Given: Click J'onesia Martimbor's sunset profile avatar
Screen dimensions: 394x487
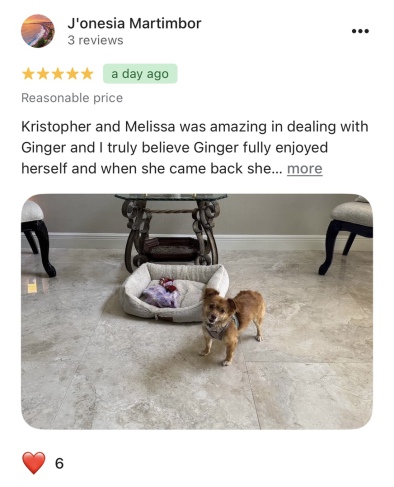Looking at the screenshot, I should pos(38,31).
